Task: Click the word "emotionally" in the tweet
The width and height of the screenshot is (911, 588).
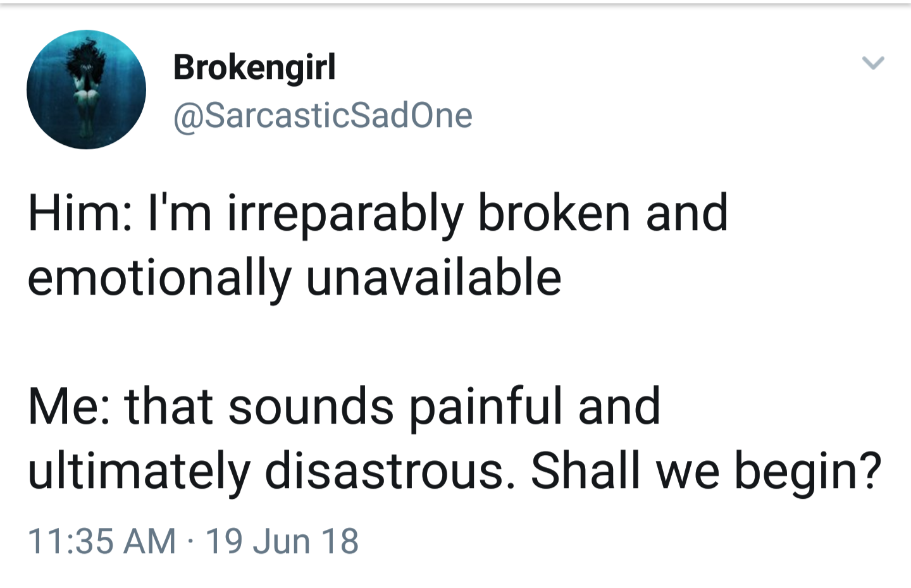Action: click(x=159, y=278)
